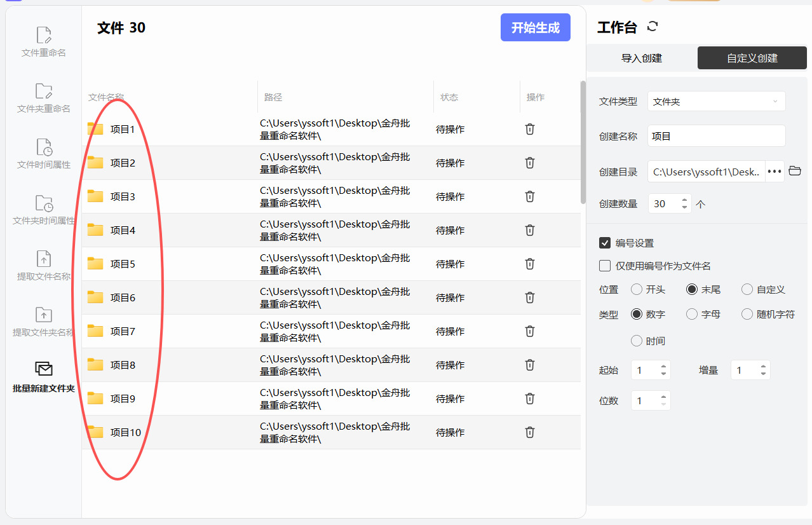This screenshot has height=525, width=812.
Task: Increase 创建数量 with the up arrow
Action: tap(684, 200)
